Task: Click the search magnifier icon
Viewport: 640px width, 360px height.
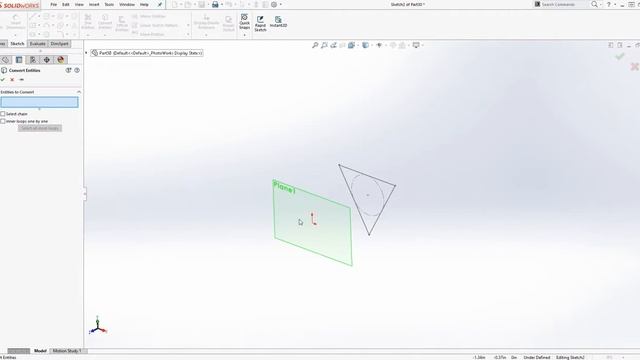Action: click(x=594, y=4)
